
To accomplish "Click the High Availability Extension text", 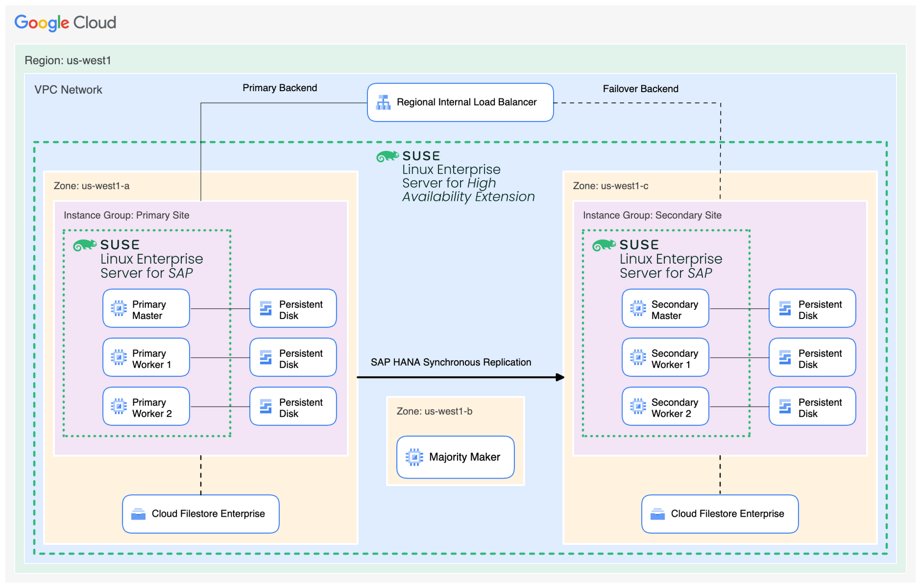I will point(468,190).
